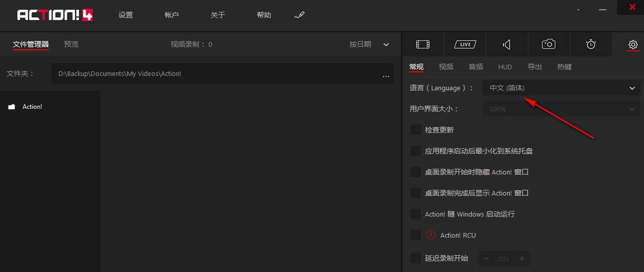
Task: Click the drawing pen icon in top bar
Action: tap(299, 15)
